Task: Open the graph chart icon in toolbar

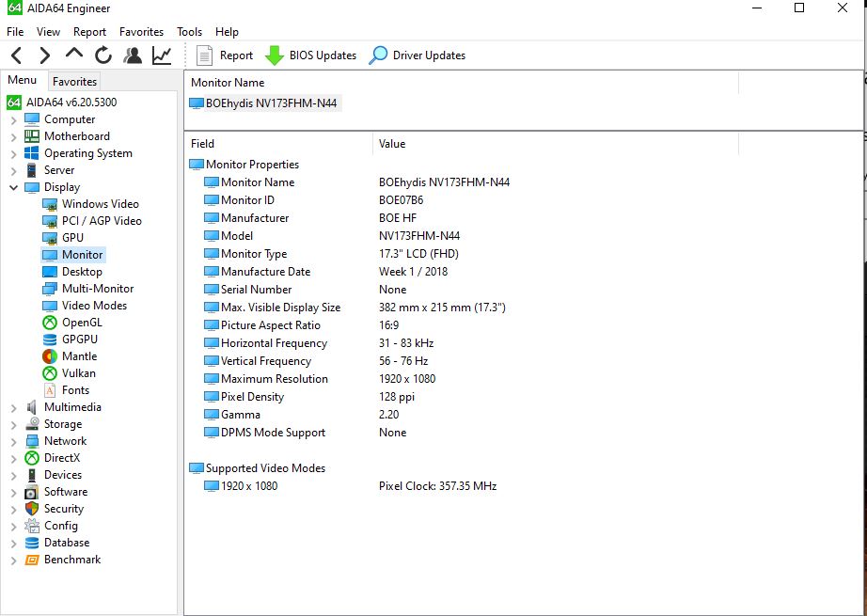Action: [162, 55]
